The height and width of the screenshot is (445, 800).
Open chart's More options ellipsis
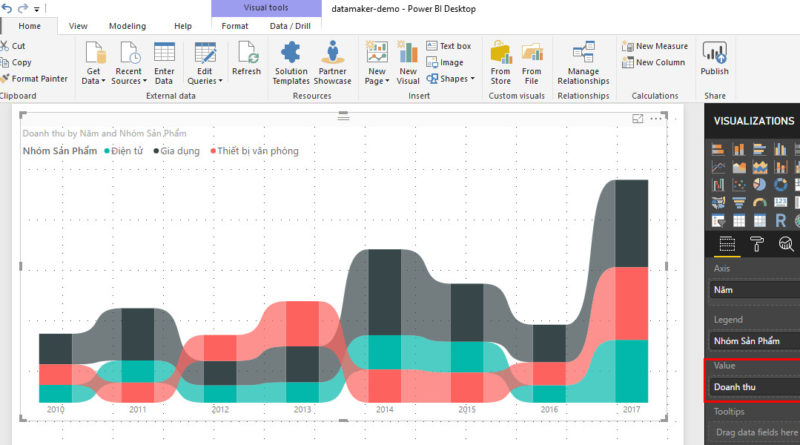(x=657, y=119)
